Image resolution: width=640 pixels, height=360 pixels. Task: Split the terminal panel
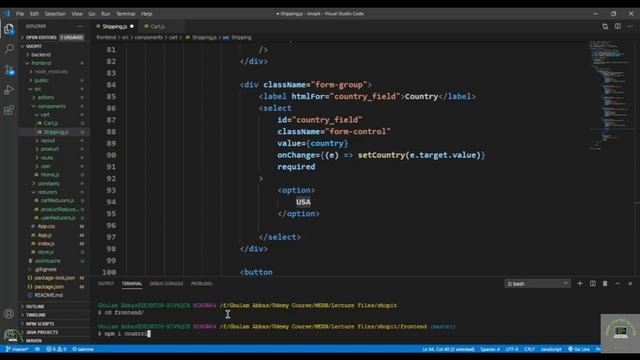coord(593,283)
